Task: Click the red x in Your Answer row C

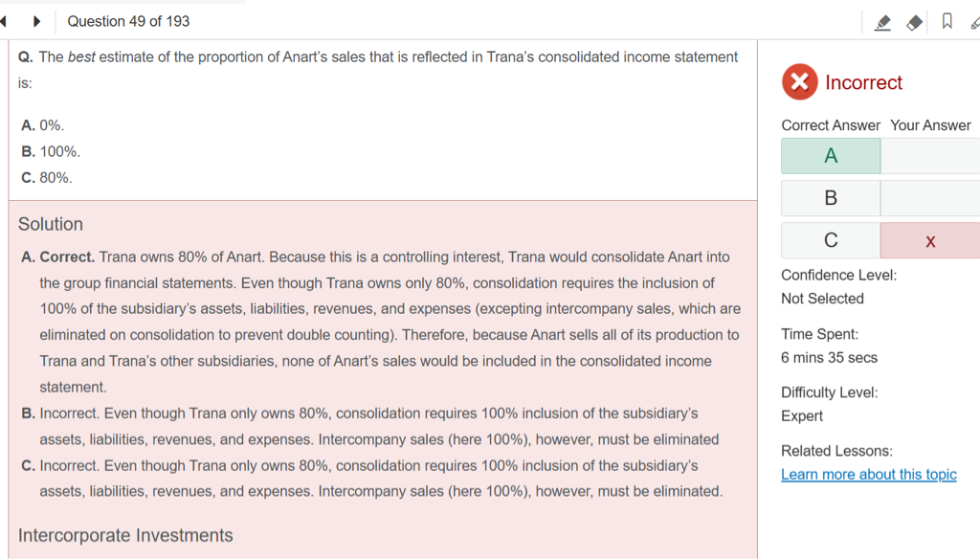Action: (930, 241)
